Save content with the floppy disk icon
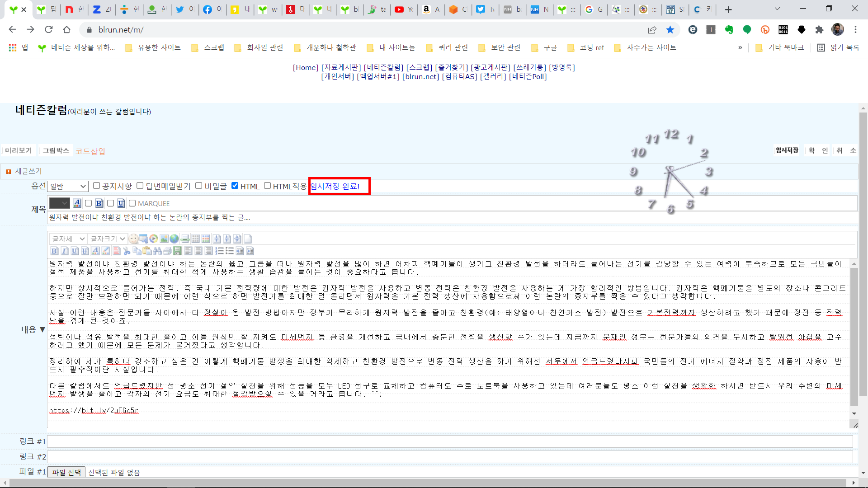 coord(177,251)
